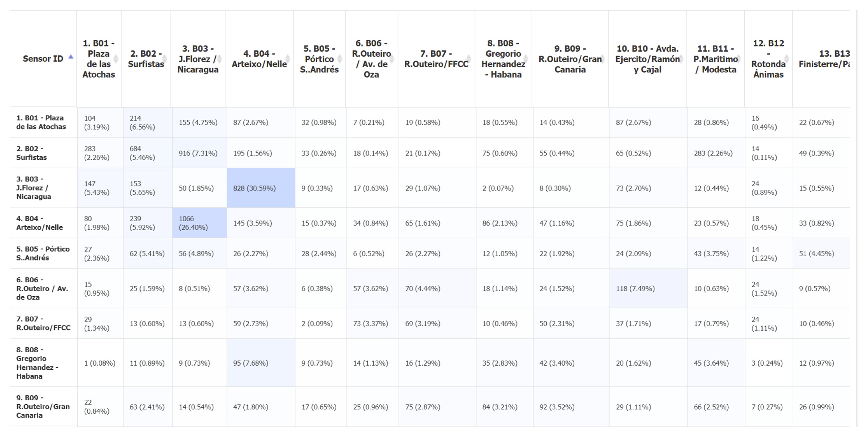Click the B13 Finisterre column header

tap(824, 59)
